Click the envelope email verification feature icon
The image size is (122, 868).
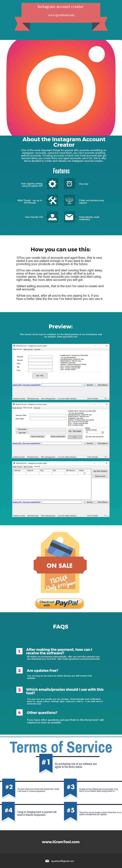click(69, 217)
